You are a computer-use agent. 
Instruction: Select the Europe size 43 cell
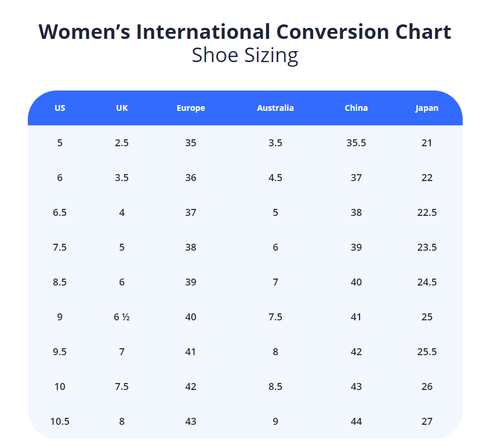[x=191, y=421]
